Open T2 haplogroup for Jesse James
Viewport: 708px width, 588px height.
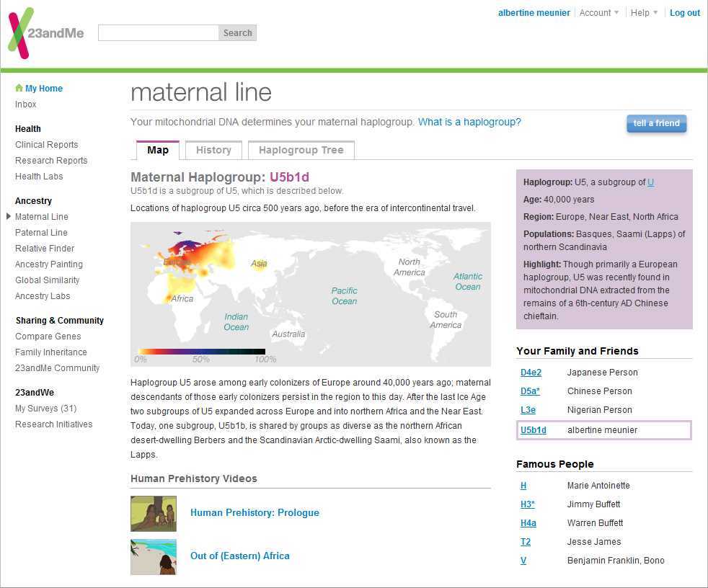pyautogui.click(x=526, y=541)
